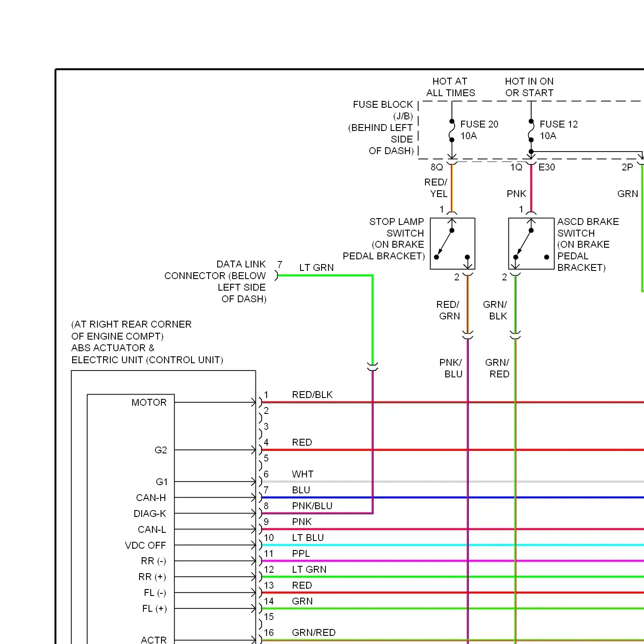Click the LT GRN label at pin 12
This screenshot has height=644, width=644.
(309, 570)
